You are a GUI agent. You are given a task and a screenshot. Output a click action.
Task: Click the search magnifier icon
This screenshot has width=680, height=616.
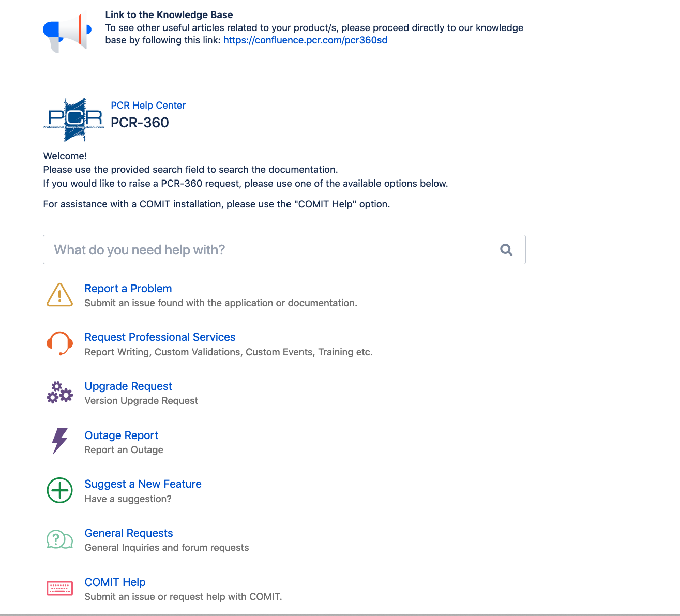[506, 250]
